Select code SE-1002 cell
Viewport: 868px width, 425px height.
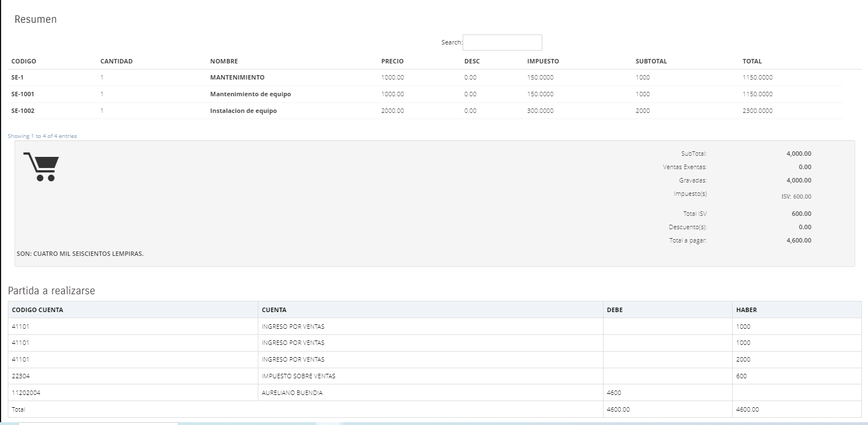click(23, 111)
